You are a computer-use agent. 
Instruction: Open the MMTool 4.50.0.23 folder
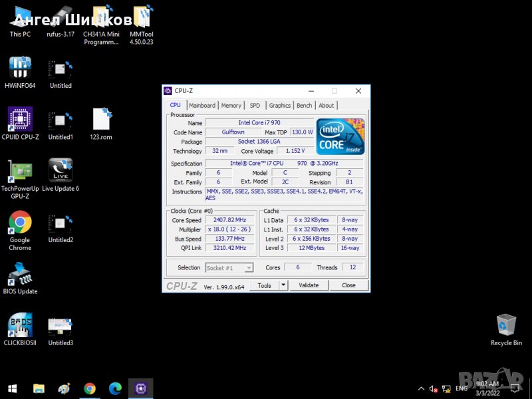(x=141, y=17)
